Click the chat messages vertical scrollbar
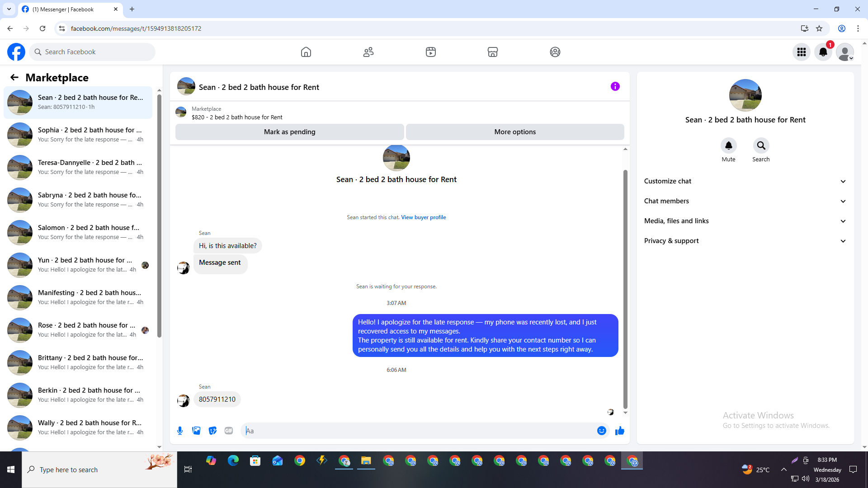The image size is (868, 488). pyautogui.click(x=625, y=289)
